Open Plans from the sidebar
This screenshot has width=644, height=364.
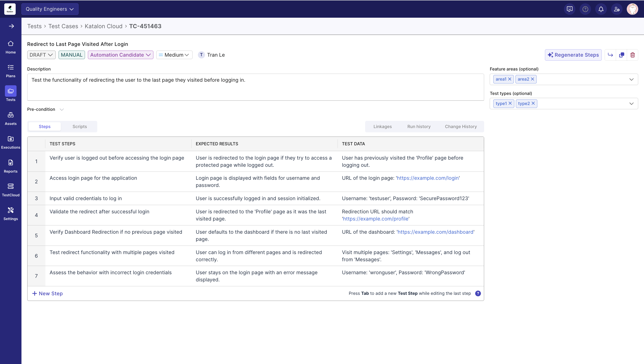(11, 71)
